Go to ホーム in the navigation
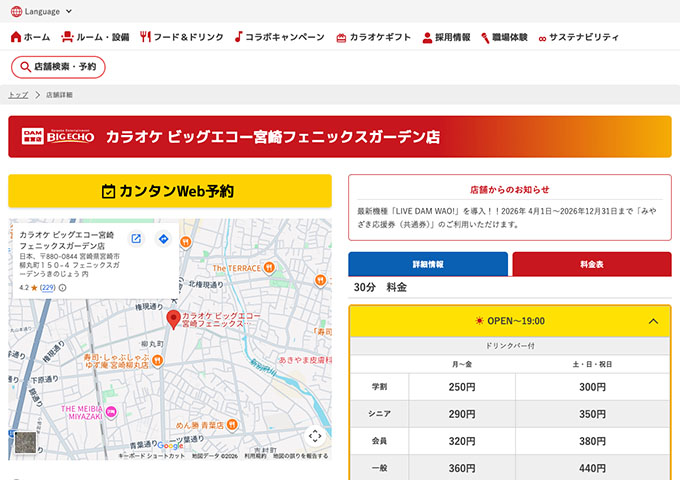Viewport: 680px width, 480px height. (x=30, y=37)
